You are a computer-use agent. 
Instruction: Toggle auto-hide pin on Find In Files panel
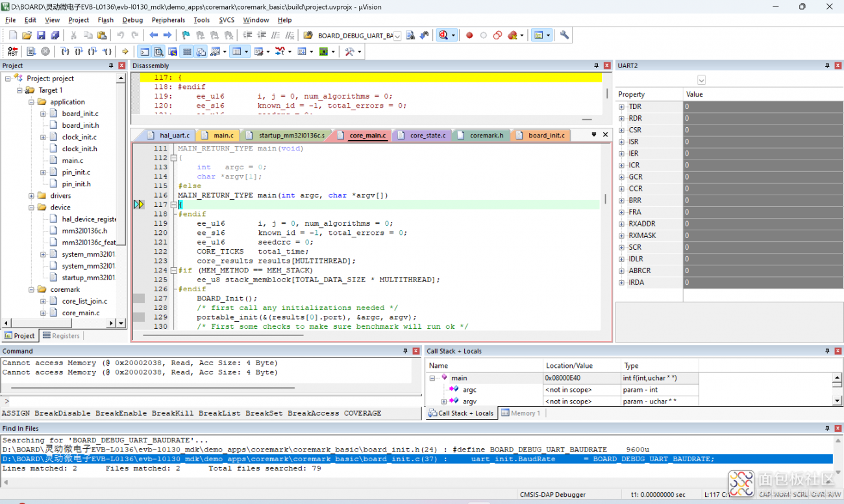click(x=827, y=428)
